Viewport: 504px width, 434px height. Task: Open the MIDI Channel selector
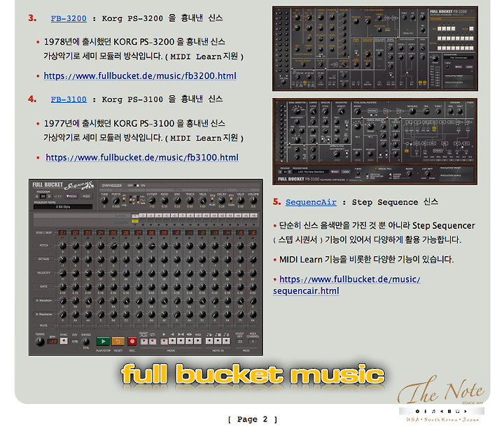click(253, 342)
